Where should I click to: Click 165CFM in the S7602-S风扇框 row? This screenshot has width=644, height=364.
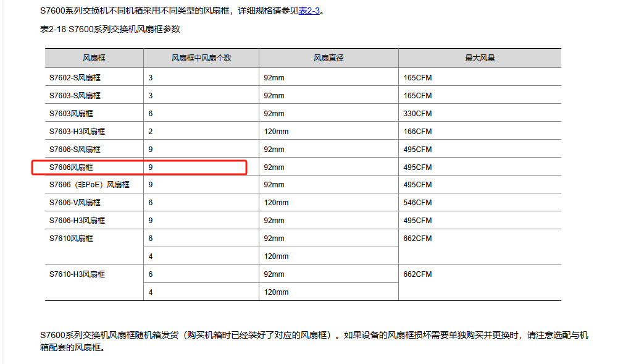pyautogui.click(x=417, y=78)
